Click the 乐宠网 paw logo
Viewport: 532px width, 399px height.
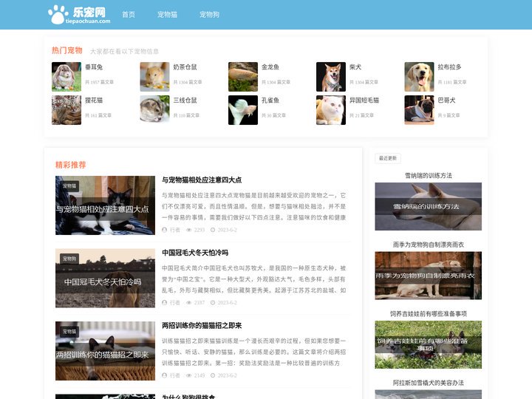79,15
